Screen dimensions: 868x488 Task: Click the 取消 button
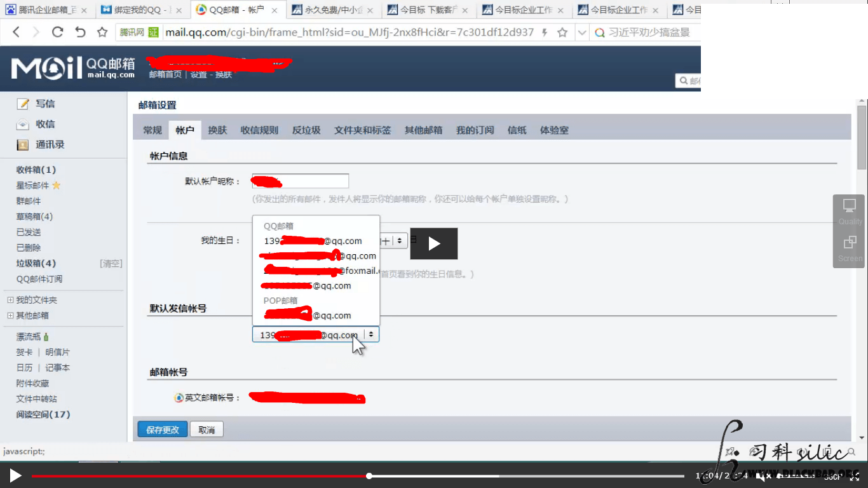[207, 430]
